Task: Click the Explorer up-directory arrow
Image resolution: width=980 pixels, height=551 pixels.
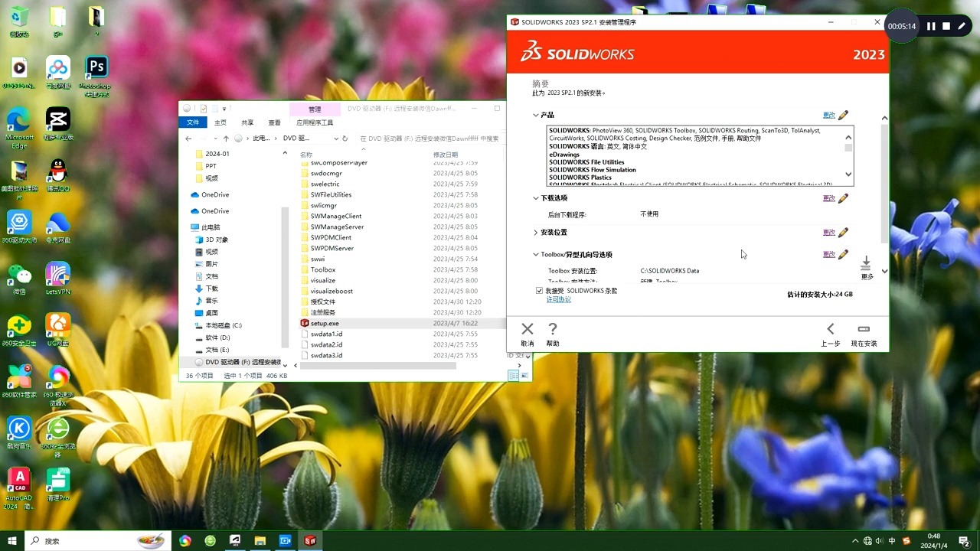Action: (x=226, y=139)
